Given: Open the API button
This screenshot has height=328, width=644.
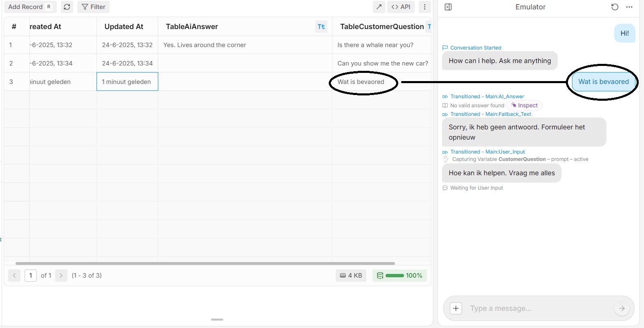Looking at the screenshot, I should (401, 7).
